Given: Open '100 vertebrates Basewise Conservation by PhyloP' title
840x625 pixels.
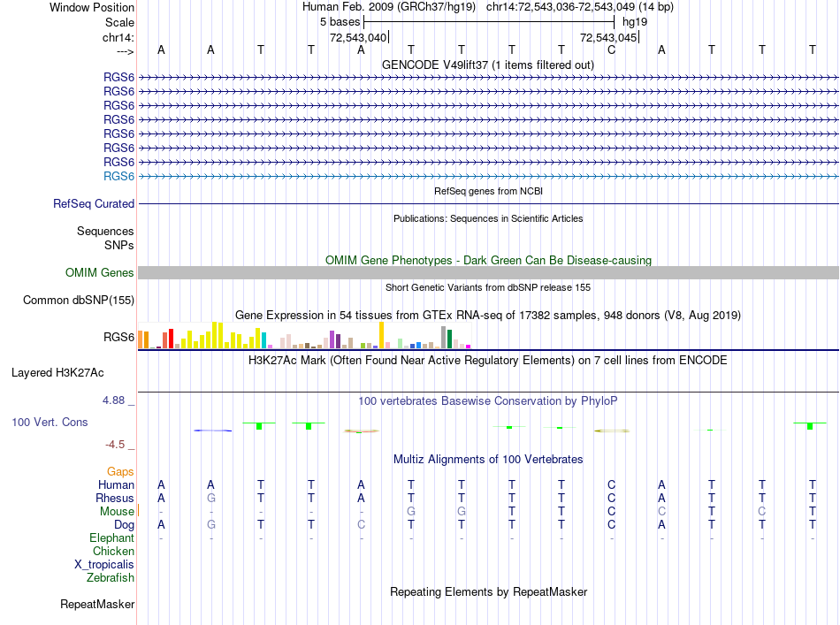Looking at the screenshot, I should coord(488,400).
